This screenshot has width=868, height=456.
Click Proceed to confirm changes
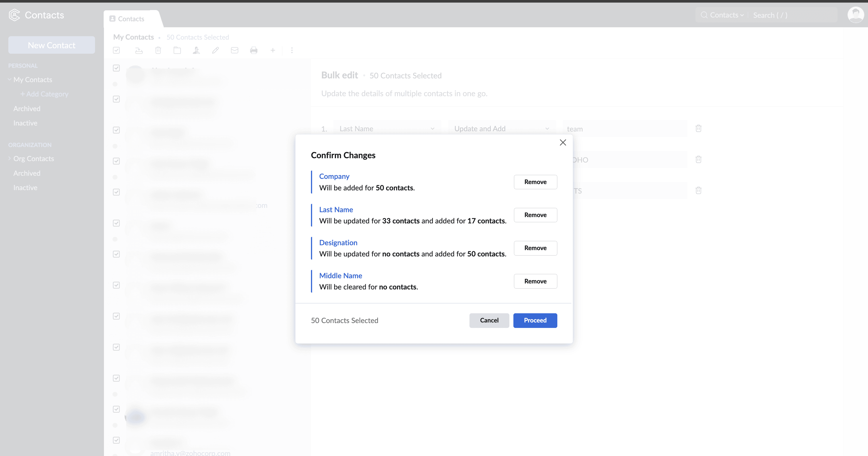pyautogui.click(x=535, y=320)
